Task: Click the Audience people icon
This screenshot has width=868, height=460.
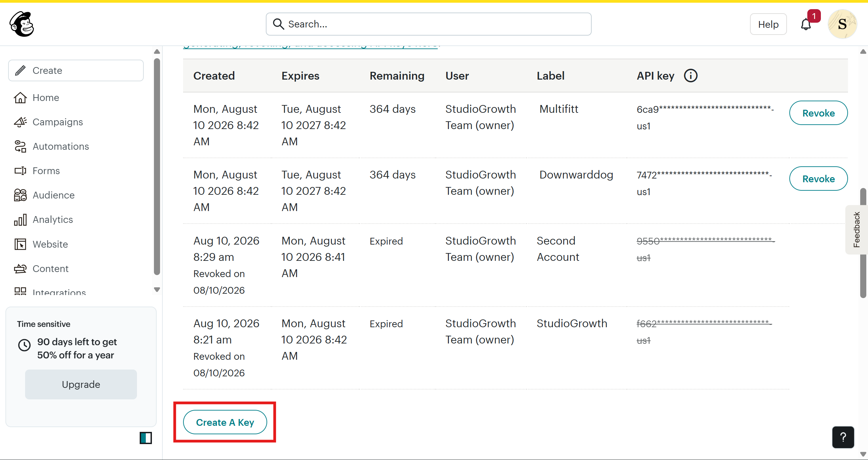Action: coord(20,195)
